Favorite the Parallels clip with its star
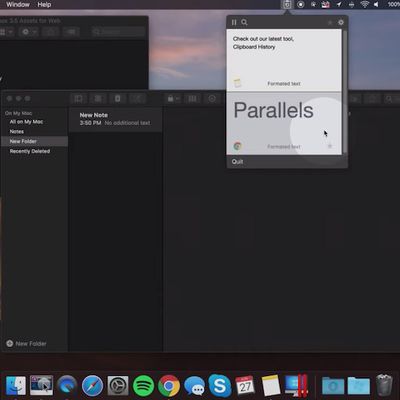This screenshot has height=400, width=400. [x=330, y=146]
